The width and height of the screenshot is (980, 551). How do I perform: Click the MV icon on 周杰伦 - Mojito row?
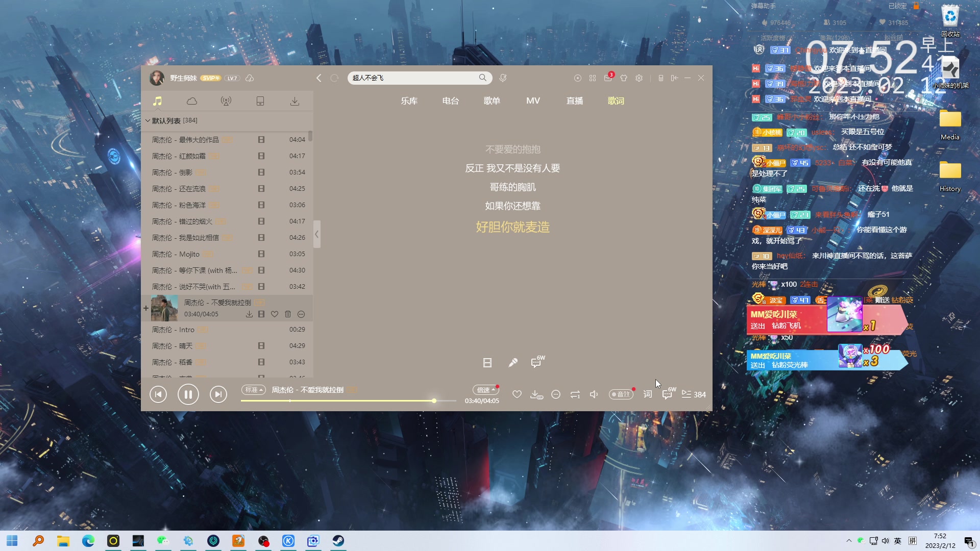click(x=261, y=254)
